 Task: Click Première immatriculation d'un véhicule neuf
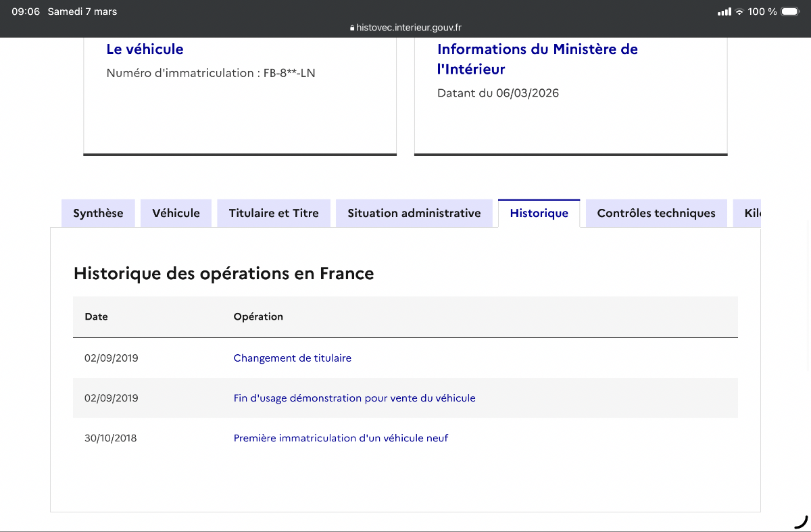341,438
